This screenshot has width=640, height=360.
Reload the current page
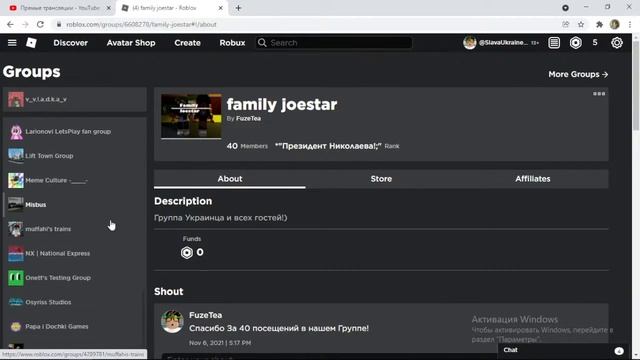[40, 24]
